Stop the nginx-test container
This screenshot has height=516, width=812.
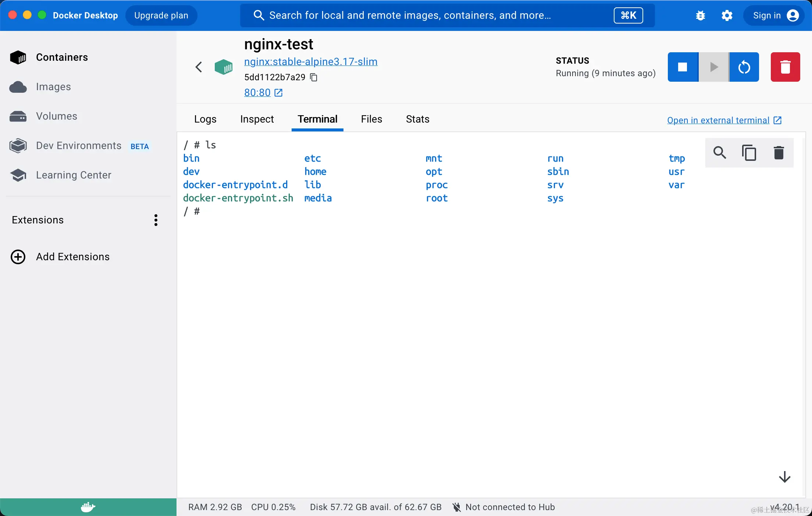[x=683, y=67]
